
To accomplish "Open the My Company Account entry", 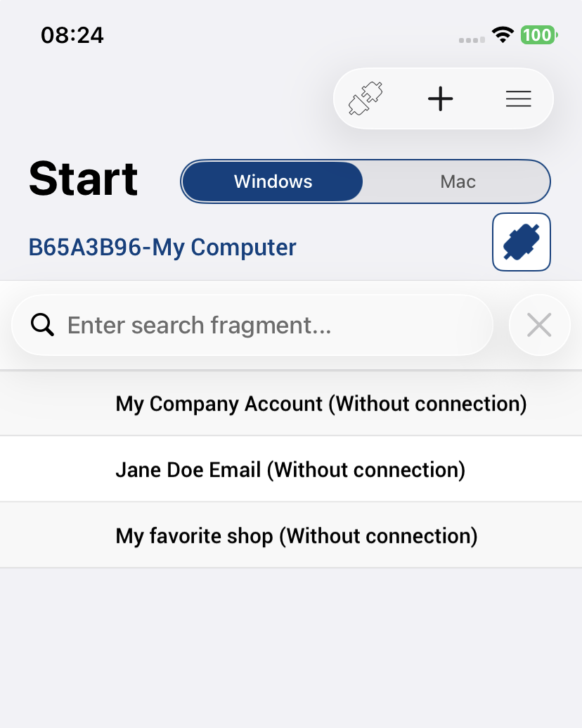I will point(321,404).
